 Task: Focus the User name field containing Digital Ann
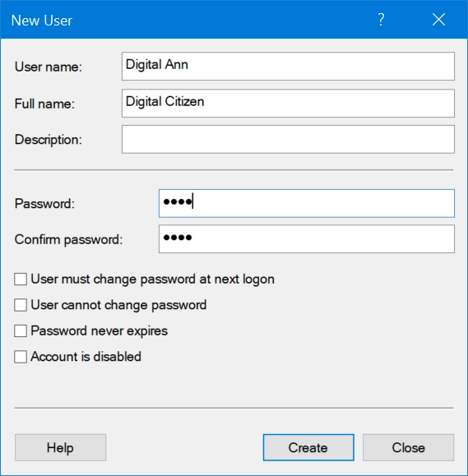tap(288, 66)
